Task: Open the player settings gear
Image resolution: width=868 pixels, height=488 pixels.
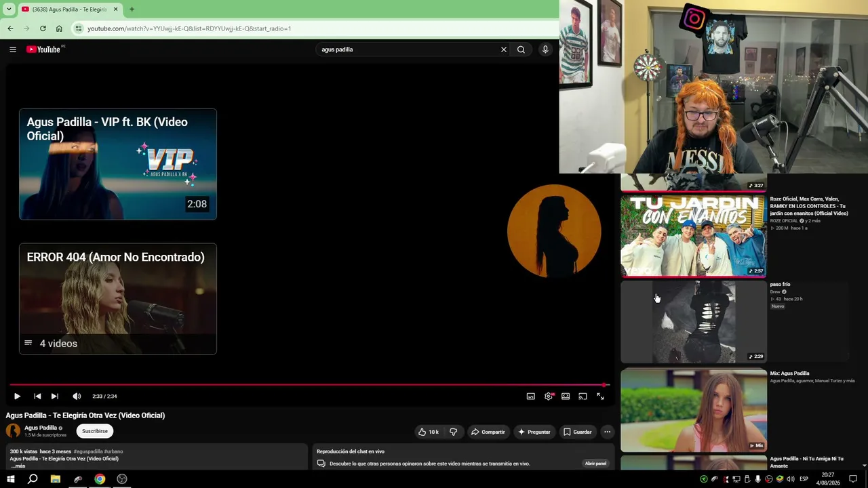Action: pyautogui.click(x=549, y=396)
